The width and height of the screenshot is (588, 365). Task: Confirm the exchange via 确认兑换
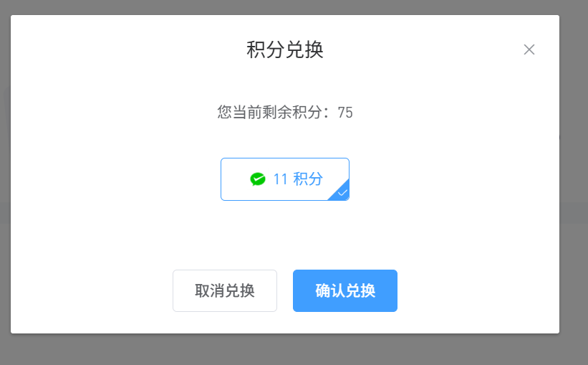(x=345, y=290)
